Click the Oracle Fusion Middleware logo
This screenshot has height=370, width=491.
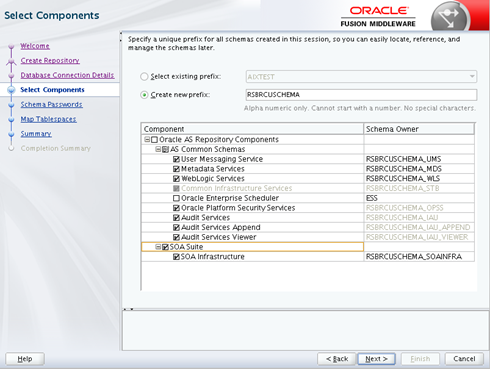[x=378, y=17]
